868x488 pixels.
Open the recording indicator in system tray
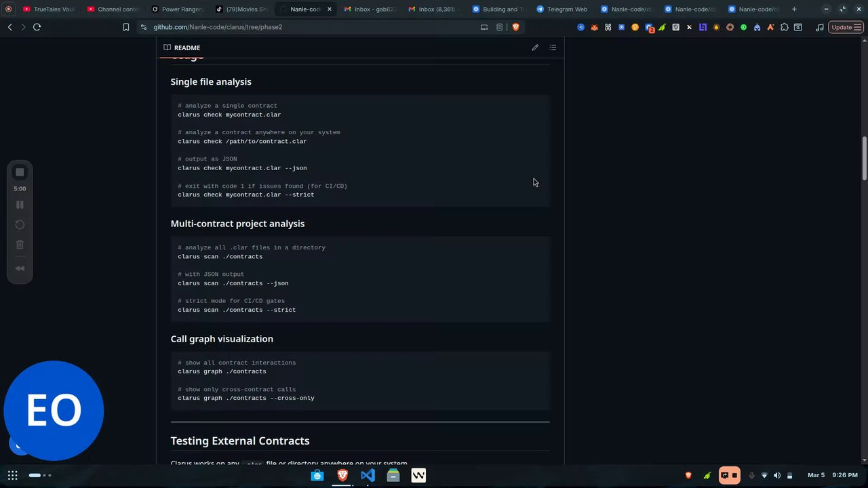point(729,475)
